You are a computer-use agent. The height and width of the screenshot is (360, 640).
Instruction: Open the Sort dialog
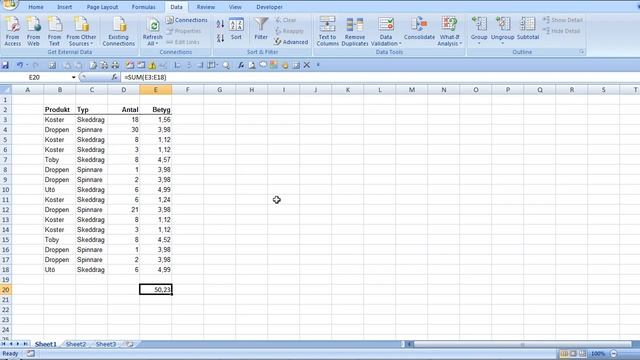click(x=236, y=29)
